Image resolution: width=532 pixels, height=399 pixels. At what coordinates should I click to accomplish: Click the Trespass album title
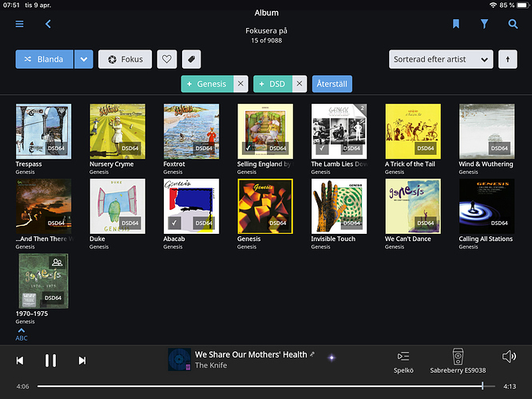29,164
